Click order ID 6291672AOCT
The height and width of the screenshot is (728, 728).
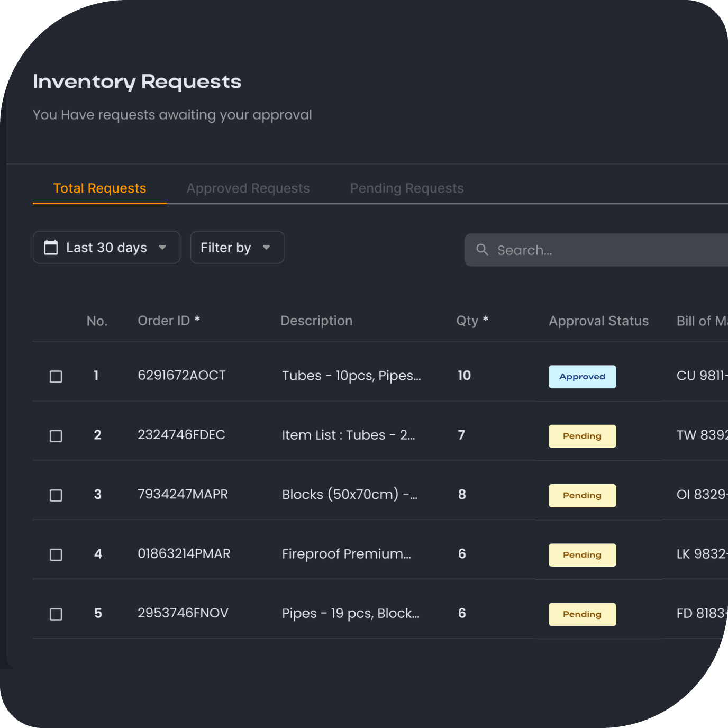[x=181, y=375]
